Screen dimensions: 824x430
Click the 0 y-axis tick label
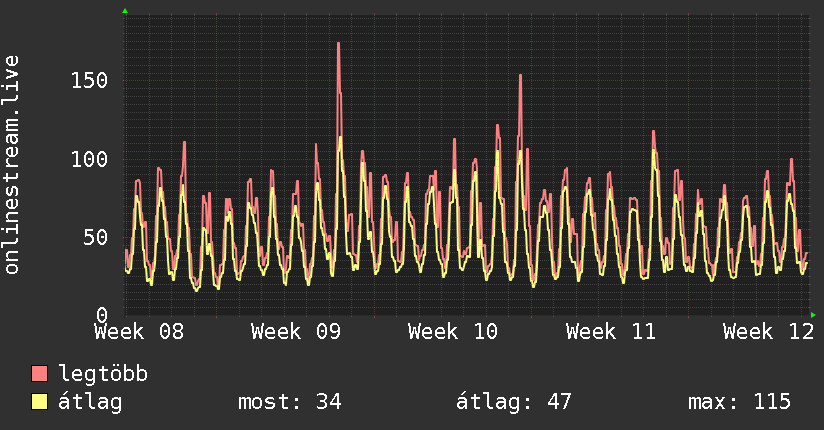[102, 315]
